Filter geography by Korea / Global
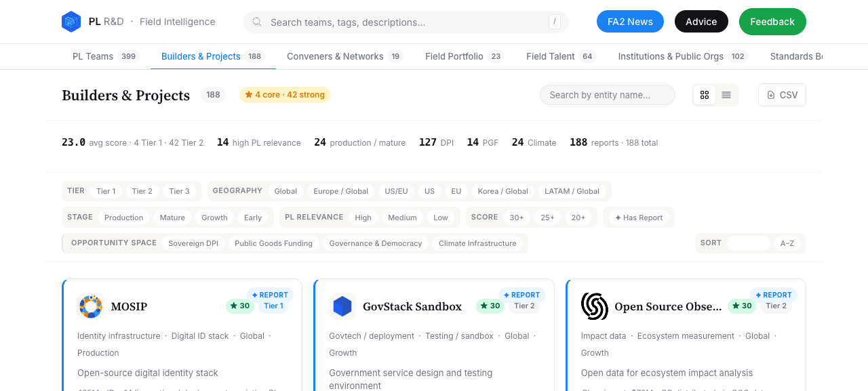The height and width of the screenshot is (391, 868). pos(502,191)
